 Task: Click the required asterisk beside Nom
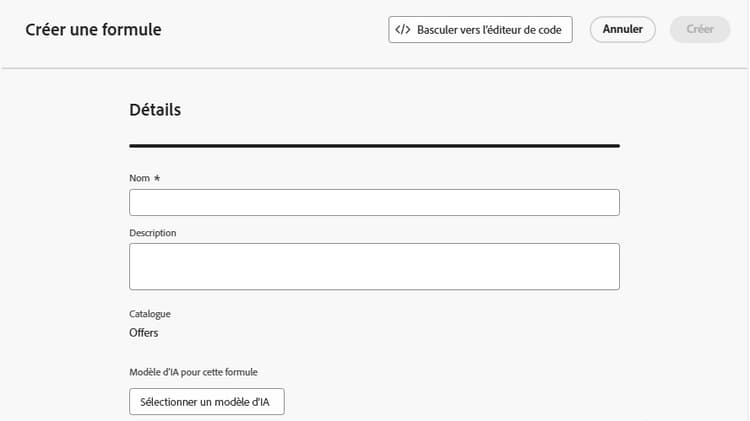[x=157, y=178]
